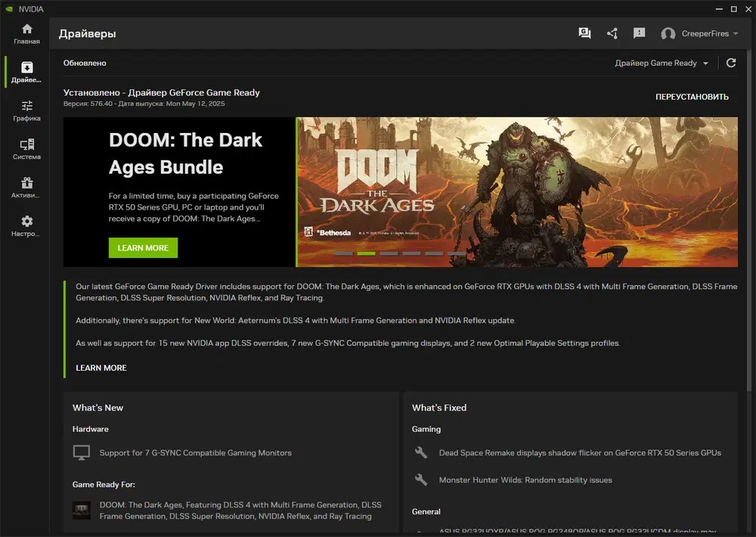Expand the Драйвер Game Ready dropdown
Screen dimensions: 756x537
[661, 64]
